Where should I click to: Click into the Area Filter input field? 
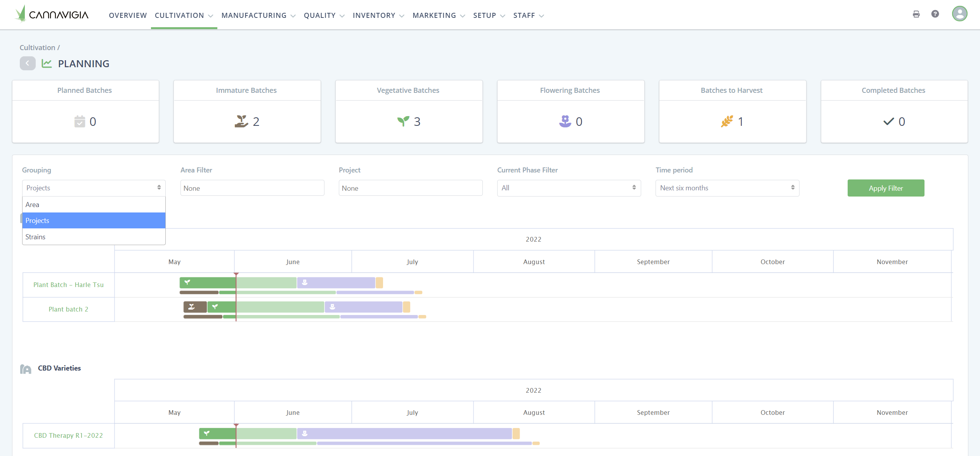pyautogui.click(x=252, y=188)
